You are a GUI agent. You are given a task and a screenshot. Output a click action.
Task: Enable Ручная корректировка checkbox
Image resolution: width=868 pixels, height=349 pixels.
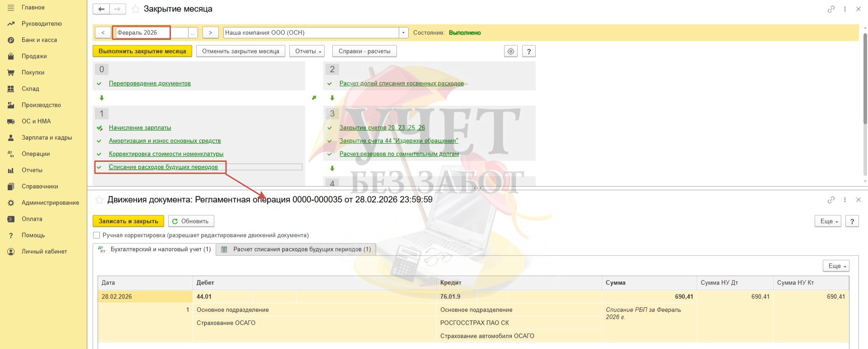pos(96,235)
